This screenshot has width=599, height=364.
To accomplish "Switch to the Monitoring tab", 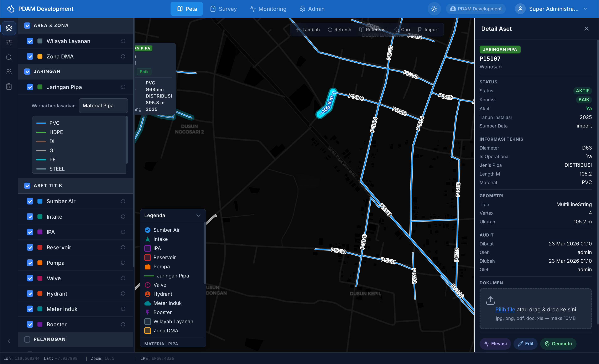I will tap(268, 9).
